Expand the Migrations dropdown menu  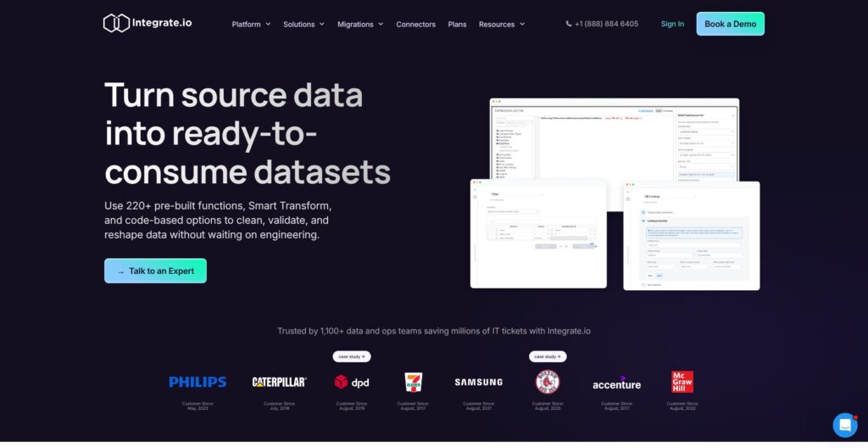(360, 25)
